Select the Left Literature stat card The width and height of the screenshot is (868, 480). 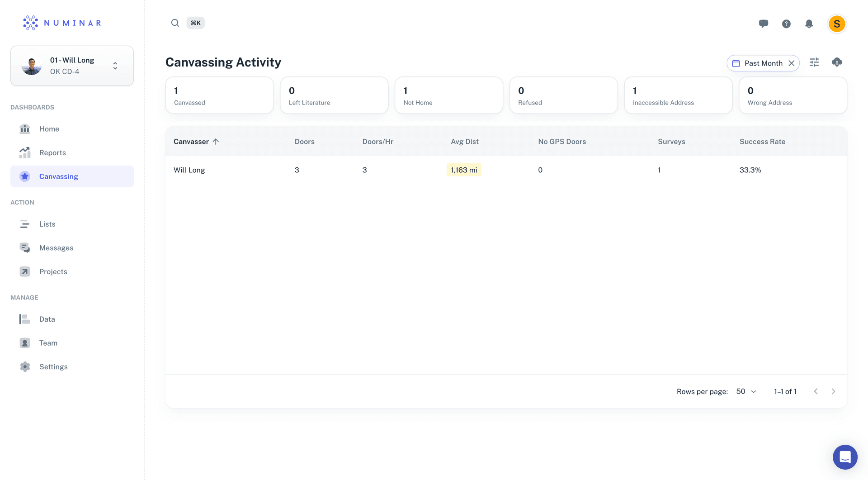tap(334, 95)
